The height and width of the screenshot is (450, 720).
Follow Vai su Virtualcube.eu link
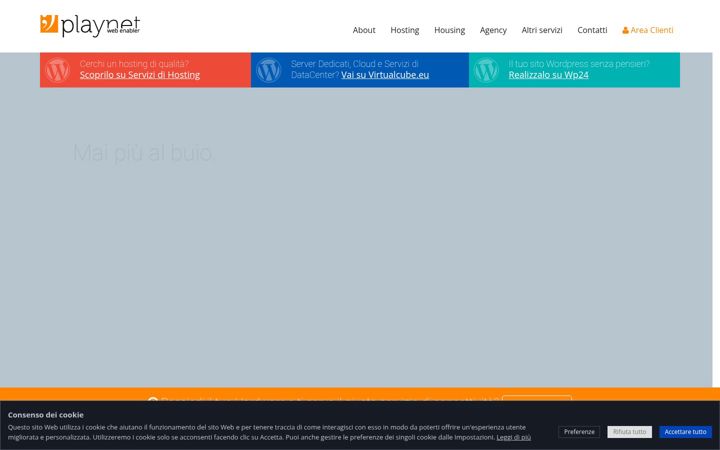tap(385, 75)
